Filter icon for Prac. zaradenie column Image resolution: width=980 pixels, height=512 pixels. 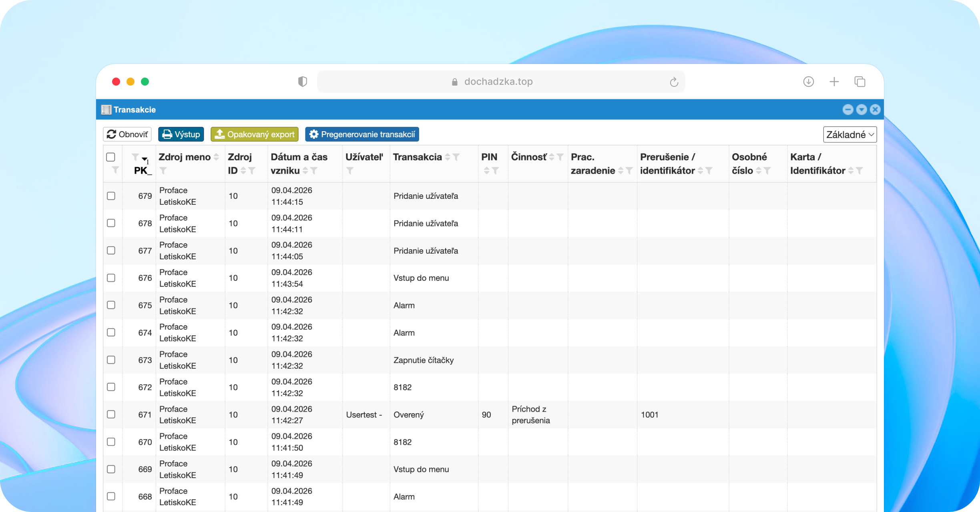pyautogui.click(x=629, y=171)
